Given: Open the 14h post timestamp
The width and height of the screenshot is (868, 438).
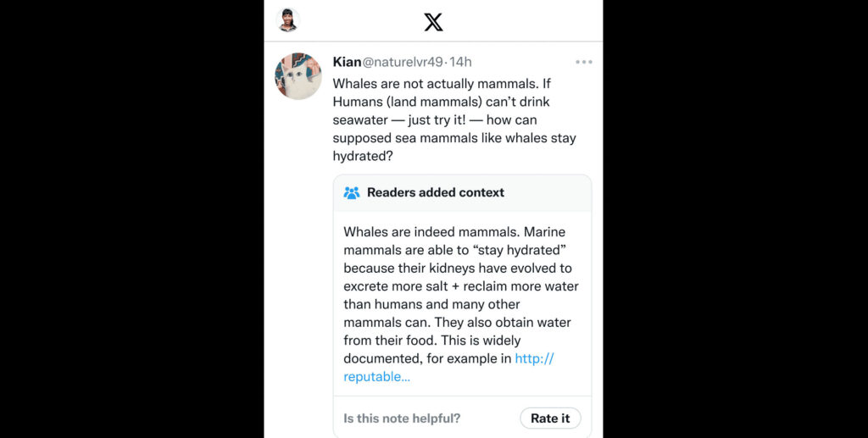Looking at the screenshot, I should (x=461, y=62).
